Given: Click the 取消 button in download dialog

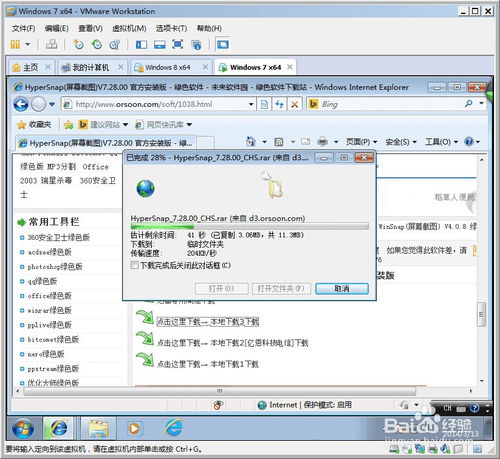Looking at the screenshot, I should click(342, 288).
